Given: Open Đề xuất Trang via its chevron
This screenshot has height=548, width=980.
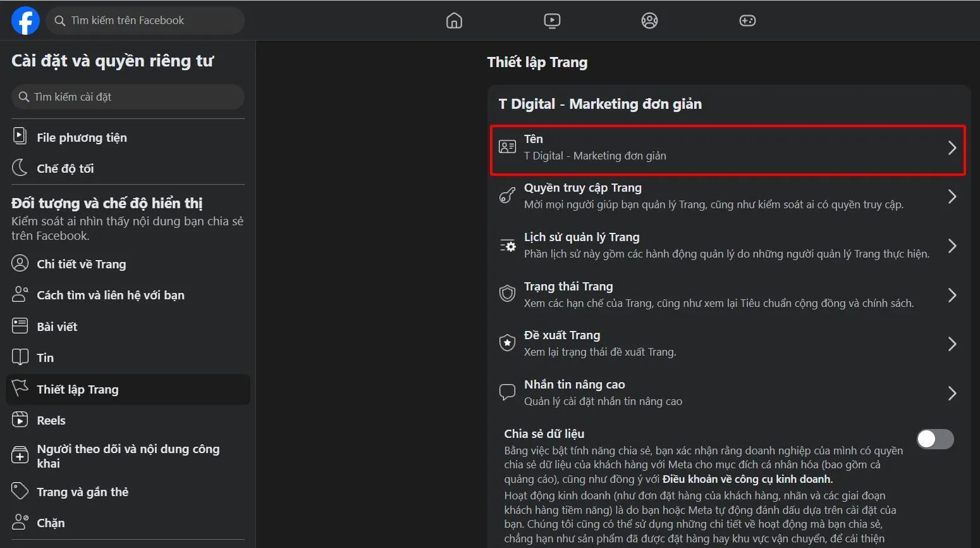Looking at the screenshot, I should 952,344.
